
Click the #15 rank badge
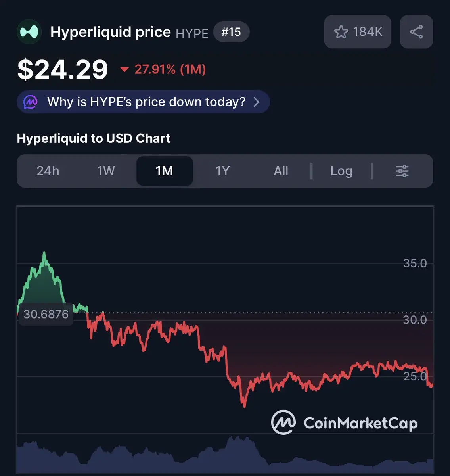(x=231, y=32)
